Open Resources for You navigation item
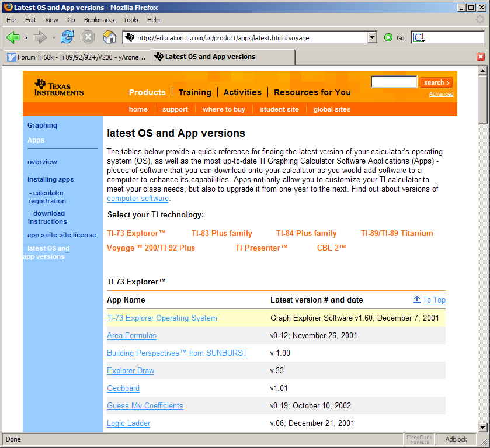490x448 pixels. (312, 92)
